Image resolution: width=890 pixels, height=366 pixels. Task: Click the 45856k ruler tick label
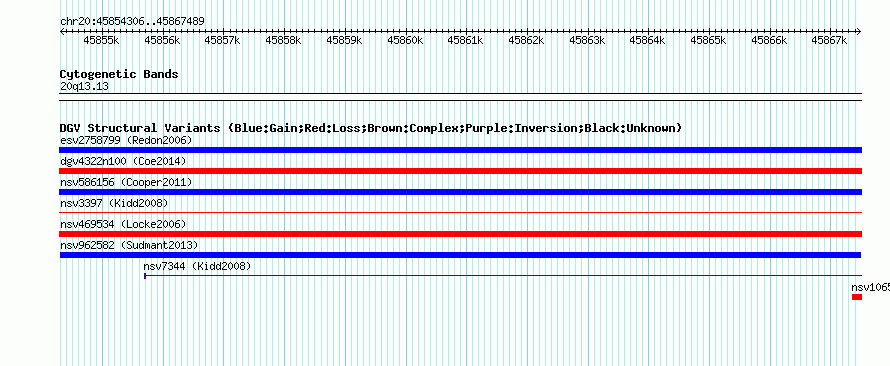[162, 40]
